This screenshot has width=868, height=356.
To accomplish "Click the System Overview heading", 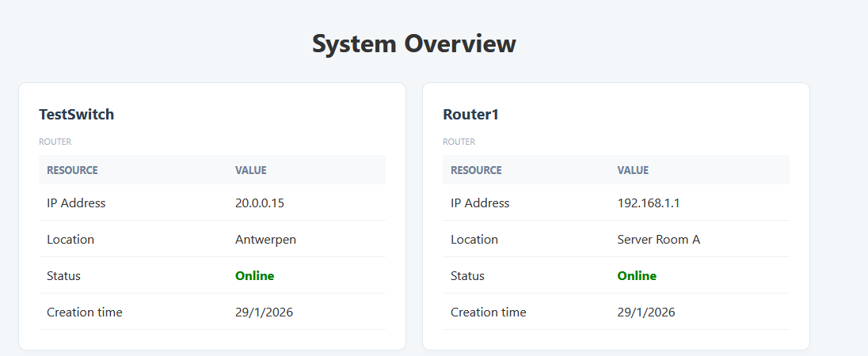I will pos(414,44).
